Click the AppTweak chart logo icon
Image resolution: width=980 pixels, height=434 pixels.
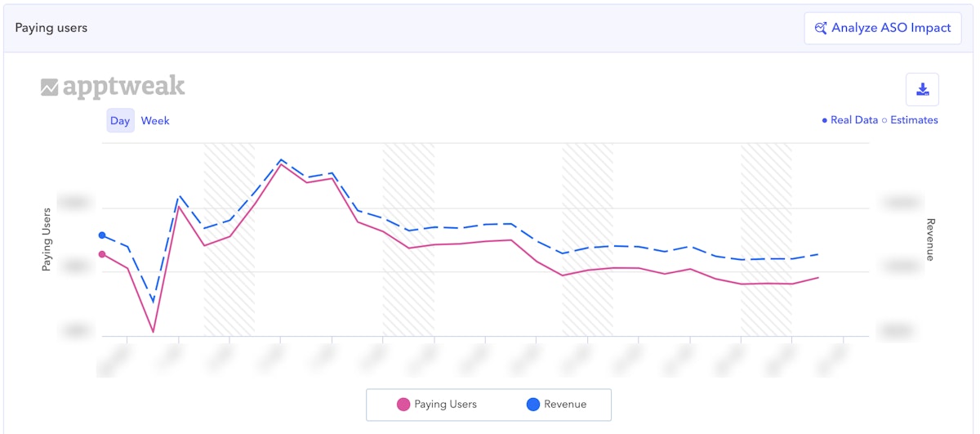pyautogui.click(x=50, y=87)
